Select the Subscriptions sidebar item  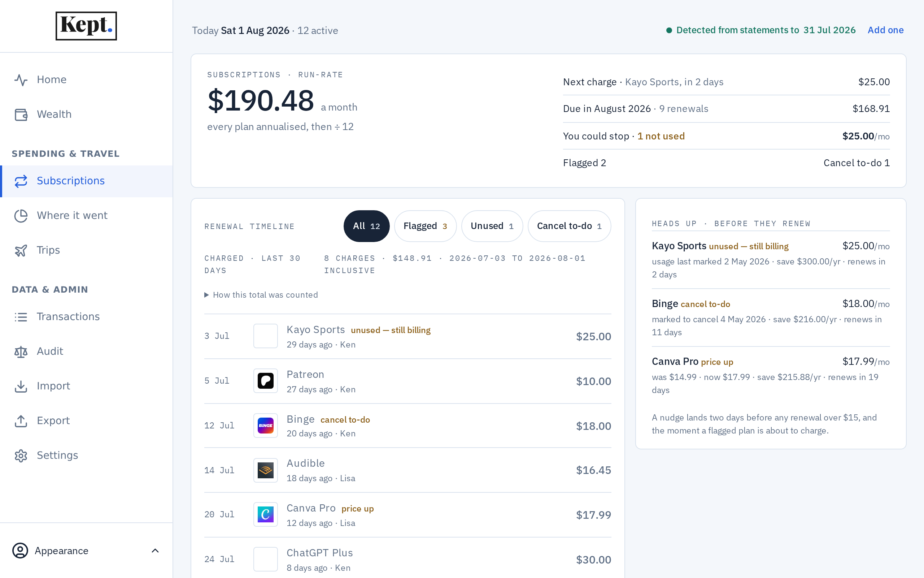pos(86,181)
